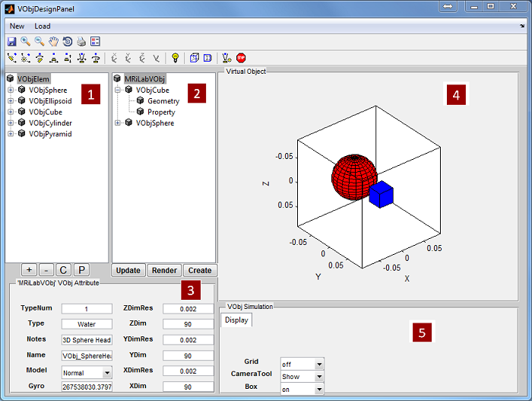
Task: Click the ZDim input field
Action: (188, 324)
